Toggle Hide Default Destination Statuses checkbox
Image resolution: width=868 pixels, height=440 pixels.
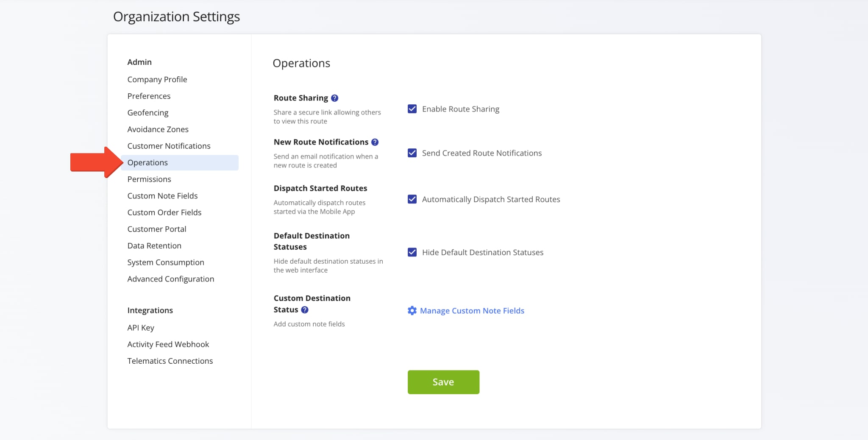412,252
